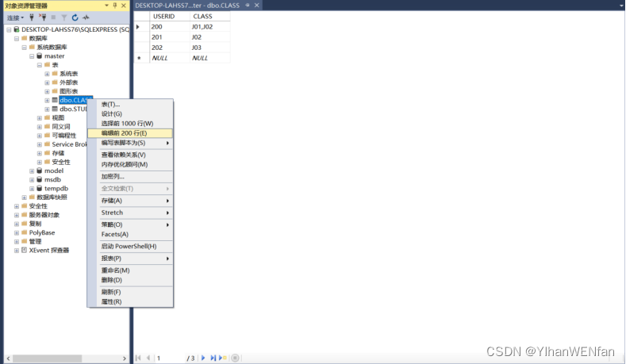
Task: Expand the 系统表 folder
Action: (x=47, y=74)
